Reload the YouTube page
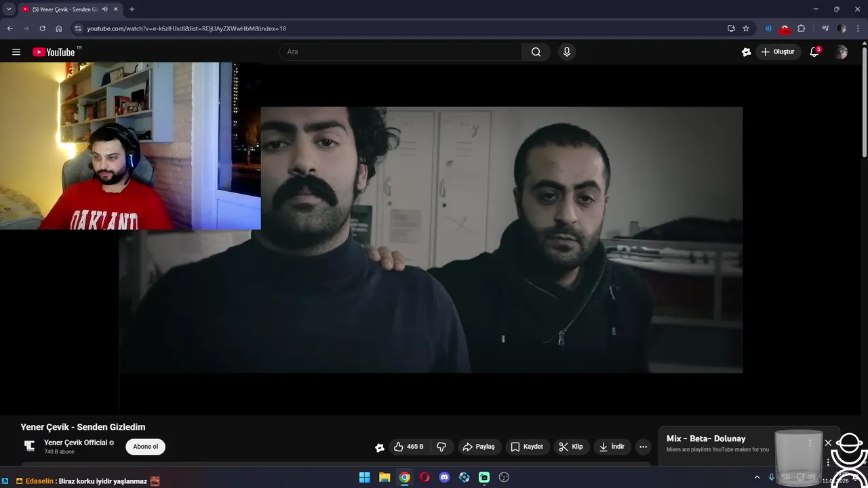 [42, 28]
